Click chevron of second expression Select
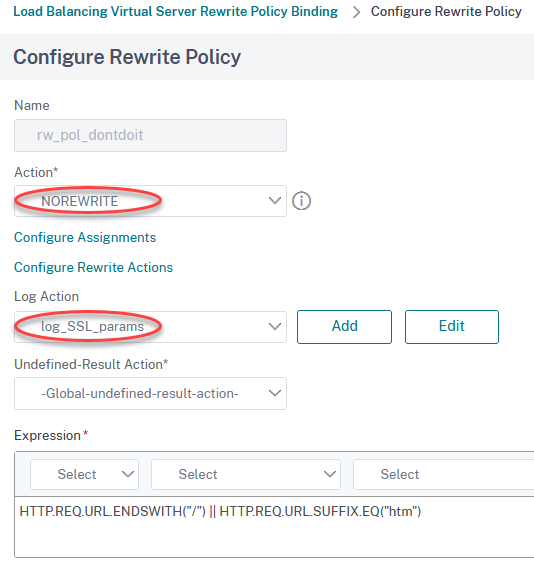The height and width of the screenshot is (565, 534). (330, 474)
